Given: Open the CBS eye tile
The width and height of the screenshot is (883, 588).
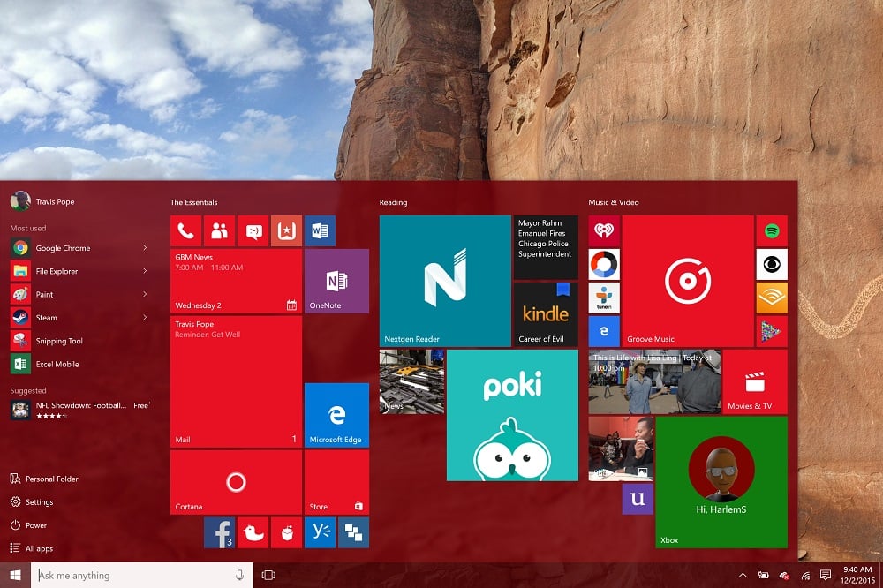Looking at the screenshot, I should [x=772, y=264].
